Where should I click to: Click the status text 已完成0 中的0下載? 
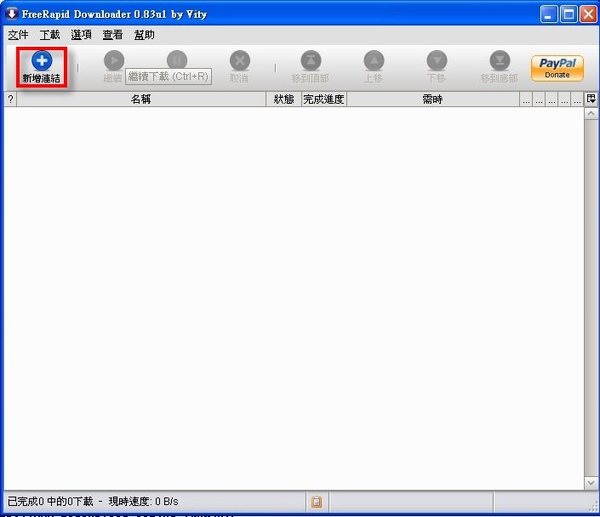point(50,501)
